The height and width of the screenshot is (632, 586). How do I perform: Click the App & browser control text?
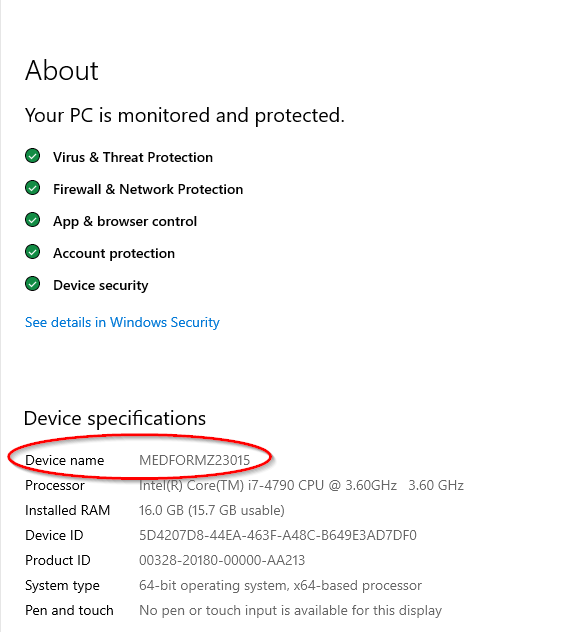point(125,221)
